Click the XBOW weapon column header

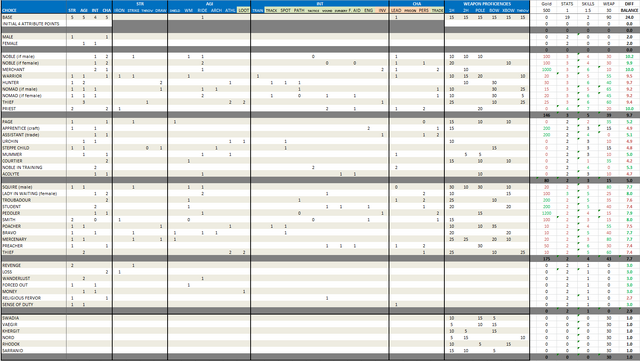click(508, 10)
